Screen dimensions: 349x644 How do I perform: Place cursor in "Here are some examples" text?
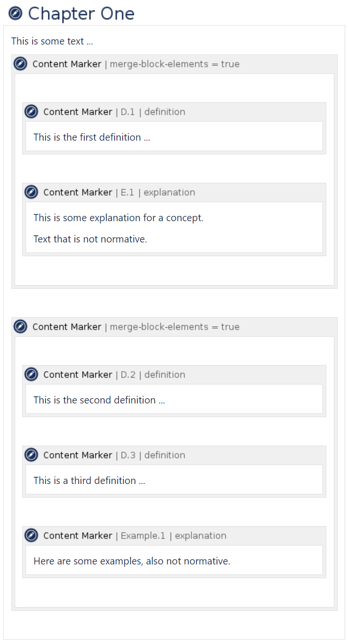pos(132,561)
